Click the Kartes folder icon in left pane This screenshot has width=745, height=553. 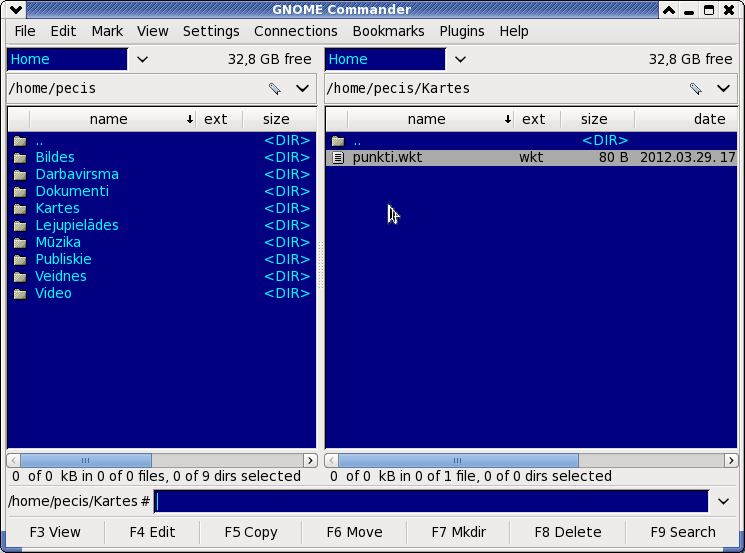pos(20,209)
